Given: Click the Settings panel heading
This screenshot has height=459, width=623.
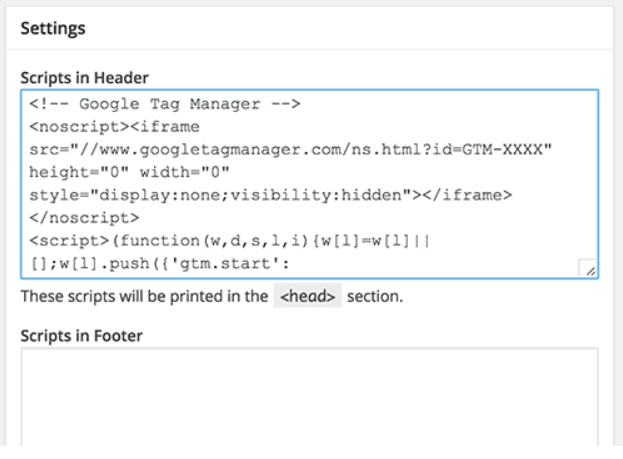Looking at the screenshot, I should [x=53, y=28].
